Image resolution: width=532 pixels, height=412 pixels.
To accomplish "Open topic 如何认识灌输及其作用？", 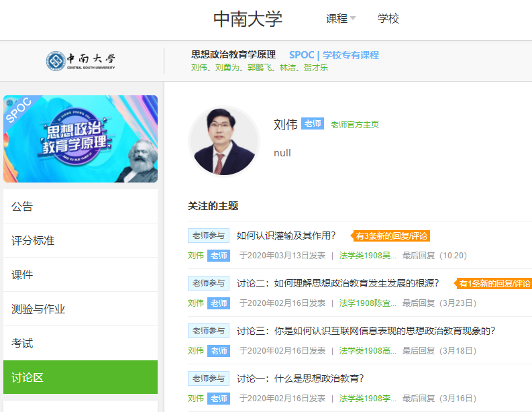I will (286, 236).
